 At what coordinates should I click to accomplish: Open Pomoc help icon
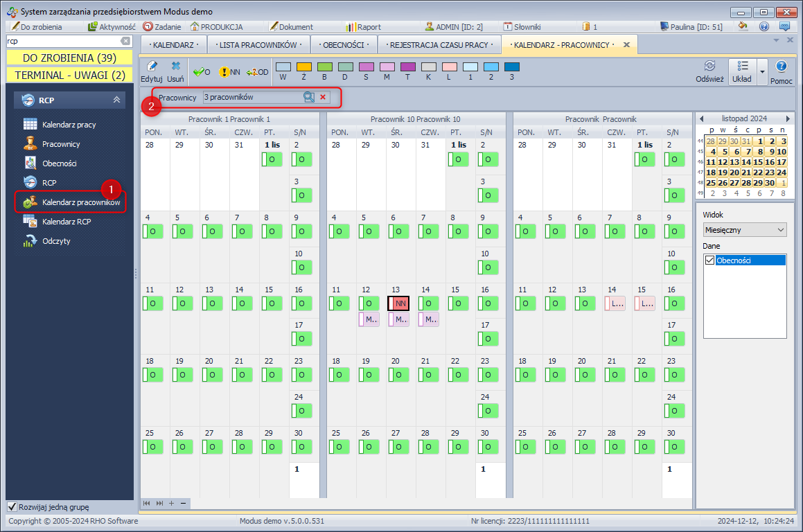click(x=781, y=66)
